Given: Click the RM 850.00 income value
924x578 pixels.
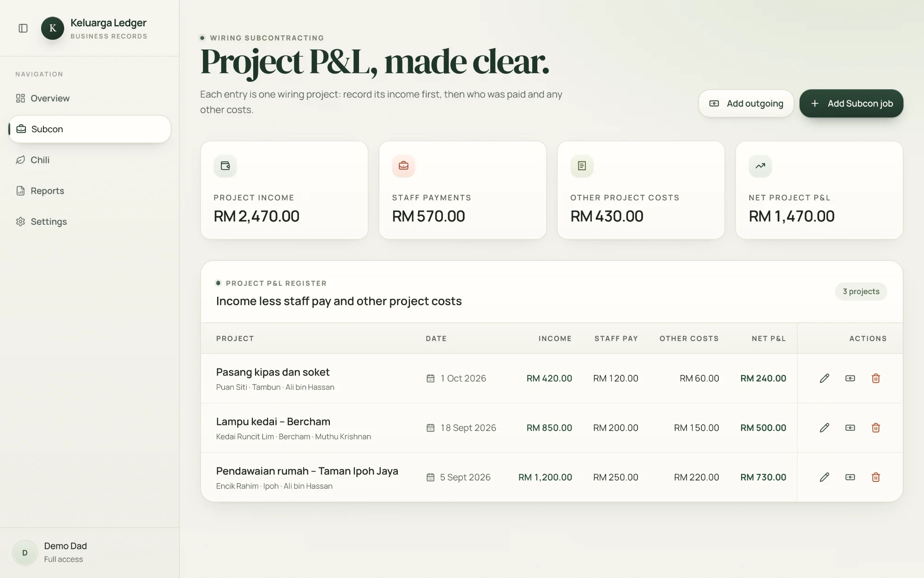Looking at the screenshot, I should (x=549, y=428).
